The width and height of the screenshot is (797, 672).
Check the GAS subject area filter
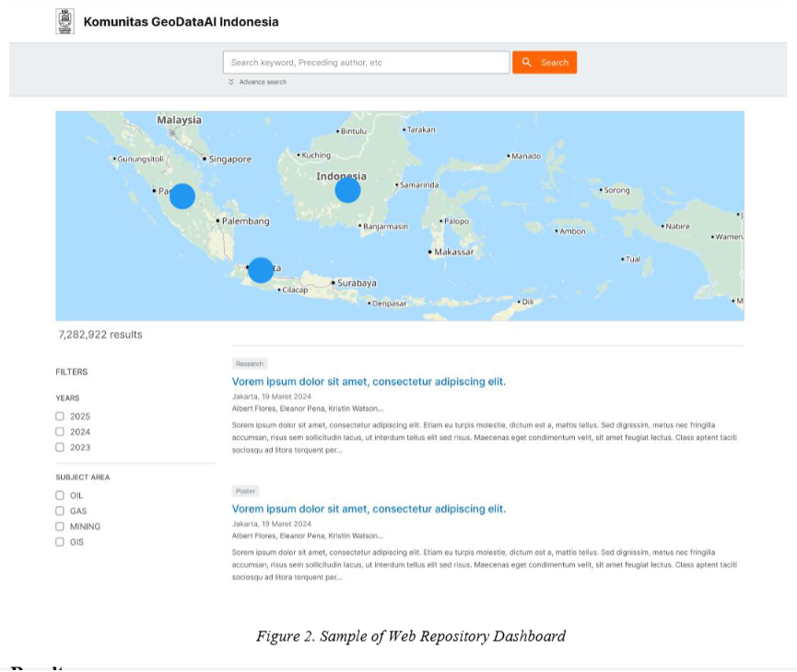tap(60, 510)
